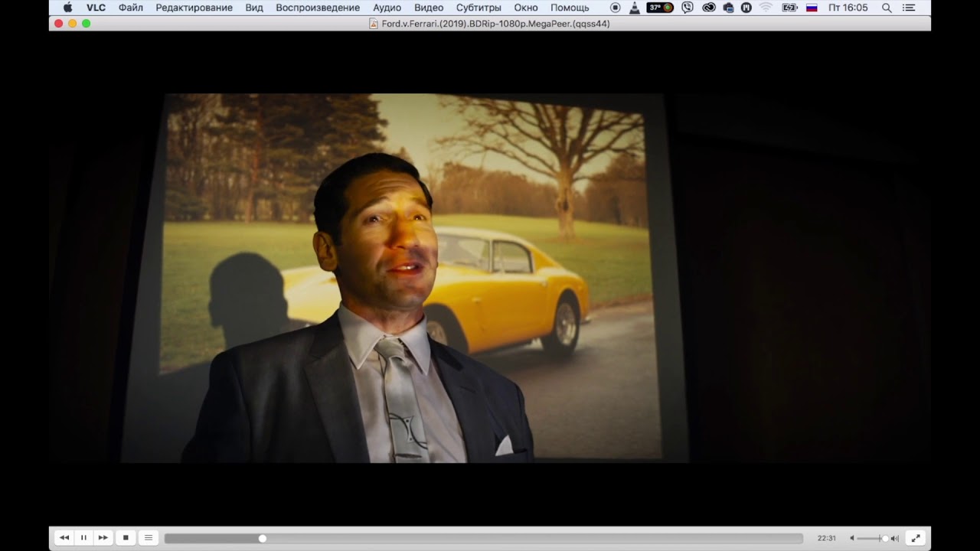The image size is (980, 551).
Task: Click the file icon in window title
Action: click(x=374, y=24)
